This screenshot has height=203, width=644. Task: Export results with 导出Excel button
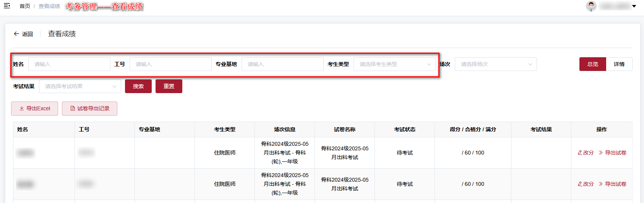[35, 108]
